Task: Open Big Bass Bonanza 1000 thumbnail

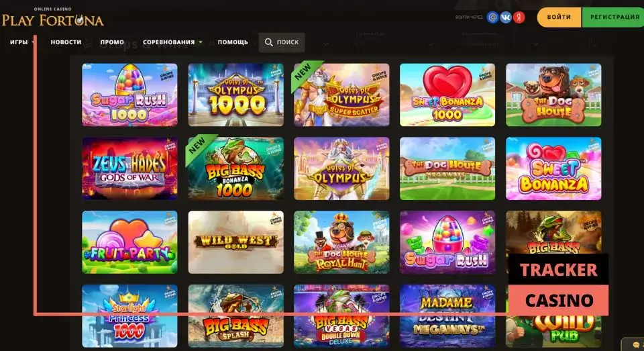Action: coord(235,168)
